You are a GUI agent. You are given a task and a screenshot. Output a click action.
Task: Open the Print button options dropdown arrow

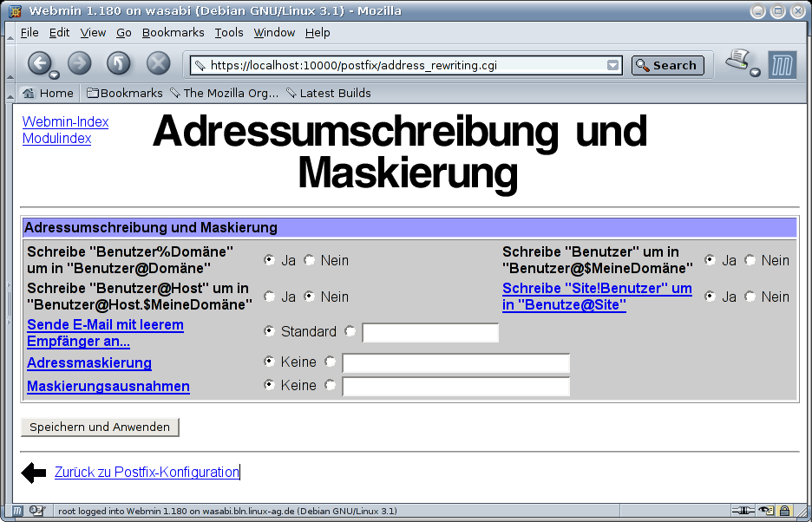pyautogui.click(x=755, y=72)
